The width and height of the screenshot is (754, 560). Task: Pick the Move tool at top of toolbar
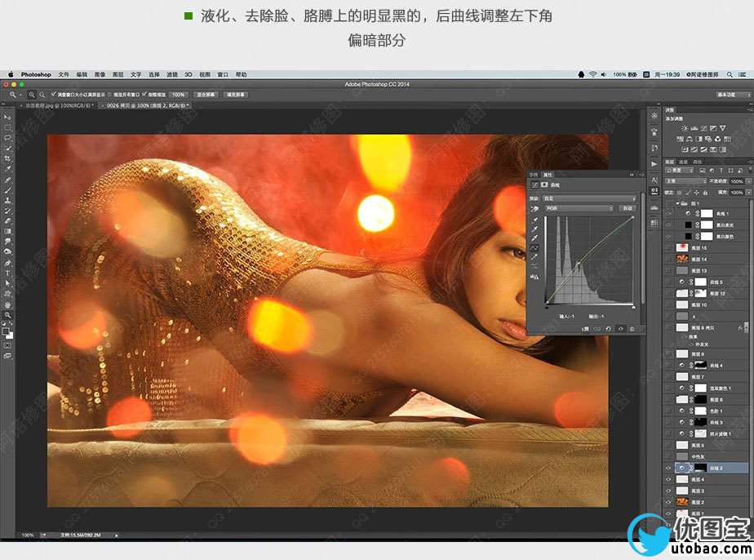[x=7, y=118]
